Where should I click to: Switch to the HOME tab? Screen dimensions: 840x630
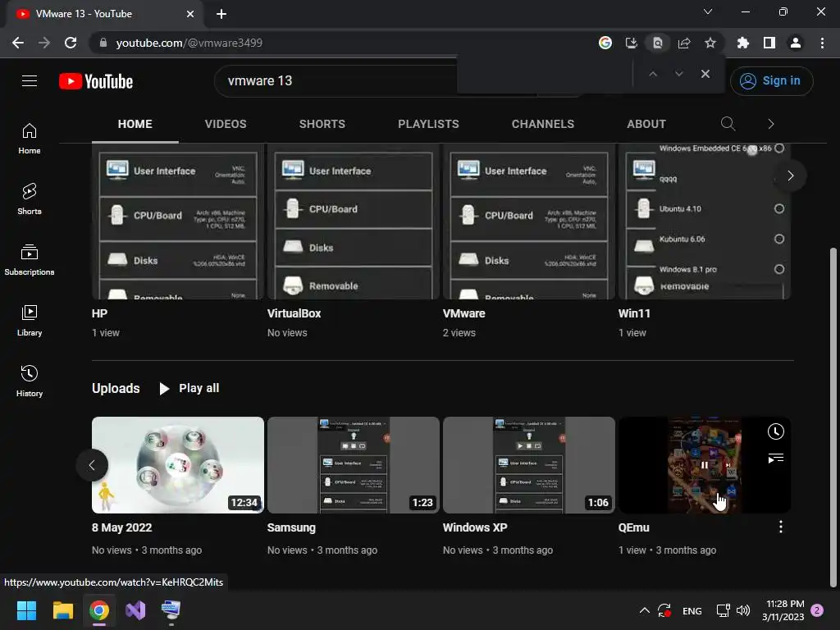[x=135, y=124]
